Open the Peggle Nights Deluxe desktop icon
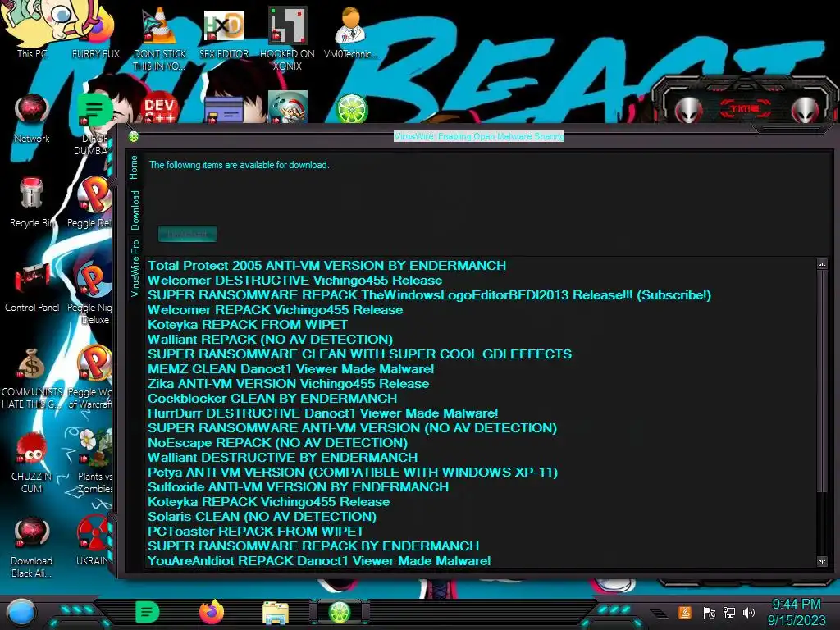 [90, 292]
